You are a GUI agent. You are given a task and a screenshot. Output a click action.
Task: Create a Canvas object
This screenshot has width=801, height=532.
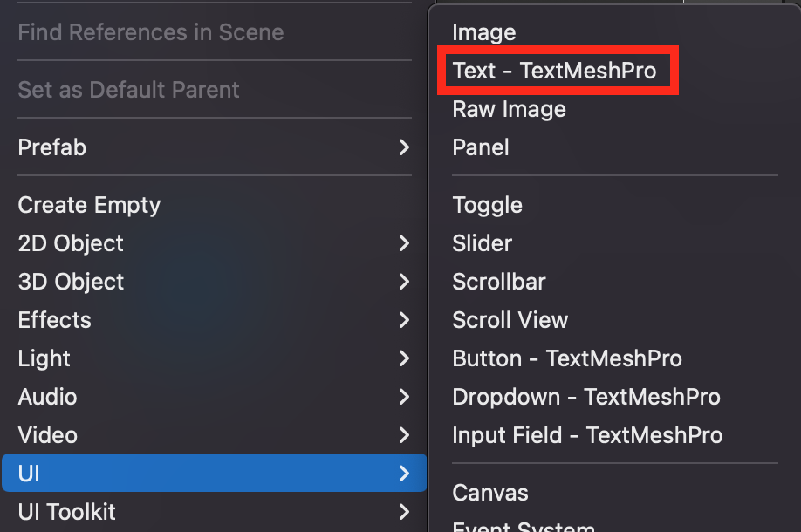click(489, 493)
